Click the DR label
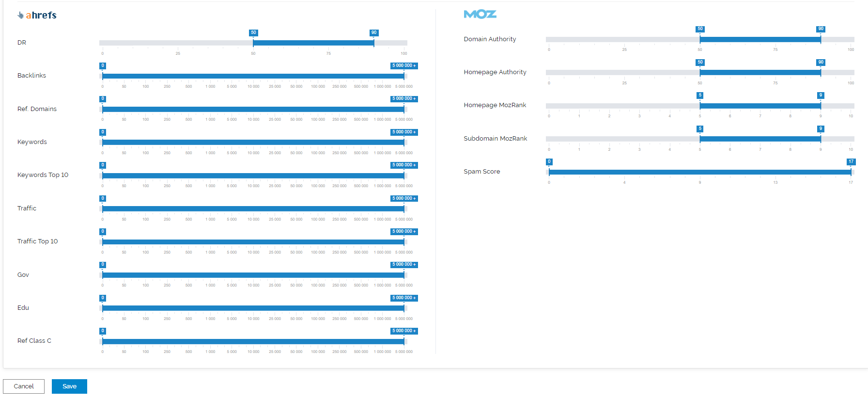The height and width of the screenshot is (401, 868). pos(22,42)
